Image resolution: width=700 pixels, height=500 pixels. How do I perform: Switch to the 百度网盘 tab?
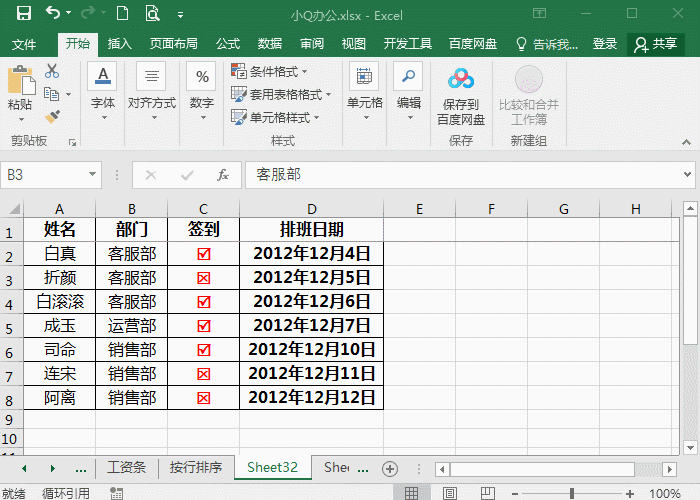(x=473, y=44)
